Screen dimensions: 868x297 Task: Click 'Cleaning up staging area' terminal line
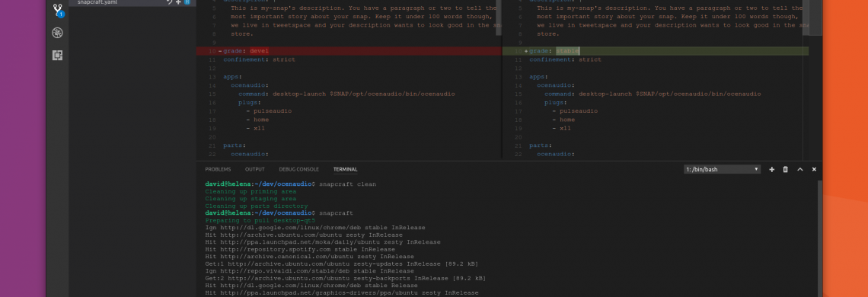pyautogui.click(x=251, y=198)
